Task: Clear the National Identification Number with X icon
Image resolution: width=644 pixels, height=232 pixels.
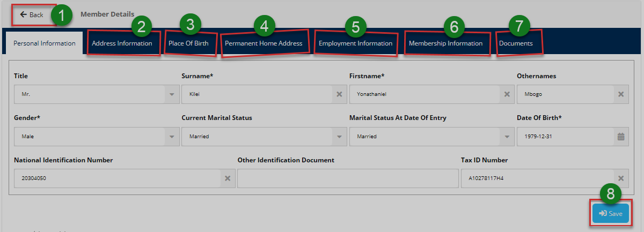Action: pyautogui.click(x=227, y=179)
